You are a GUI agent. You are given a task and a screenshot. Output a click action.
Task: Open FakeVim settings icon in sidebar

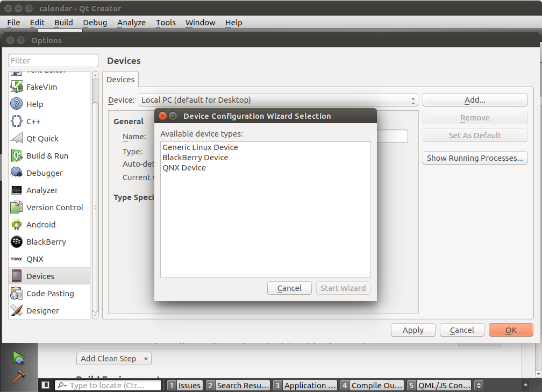pos(16,87)
